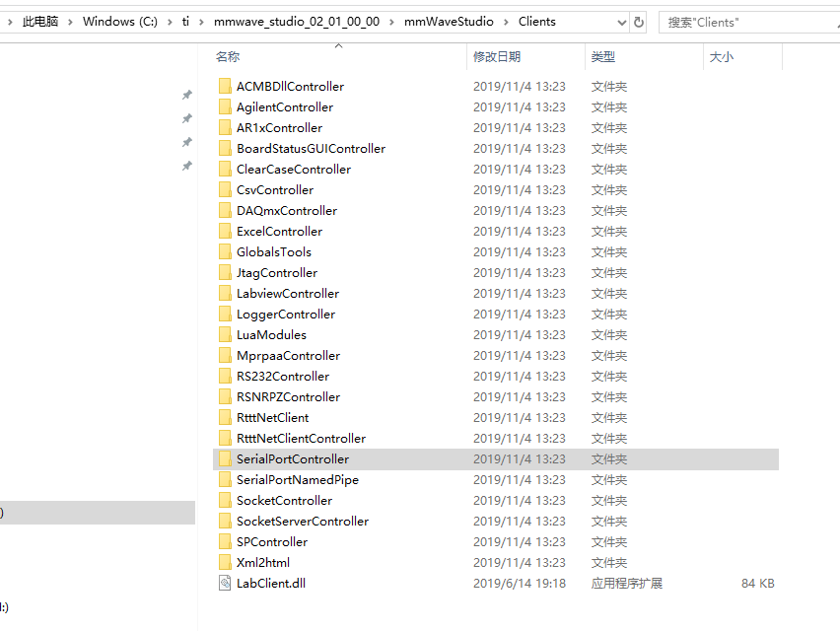This screenshot has width=840, height=631.
Task: Click the LoggerController folder icon
Action: tap(225, 314)
